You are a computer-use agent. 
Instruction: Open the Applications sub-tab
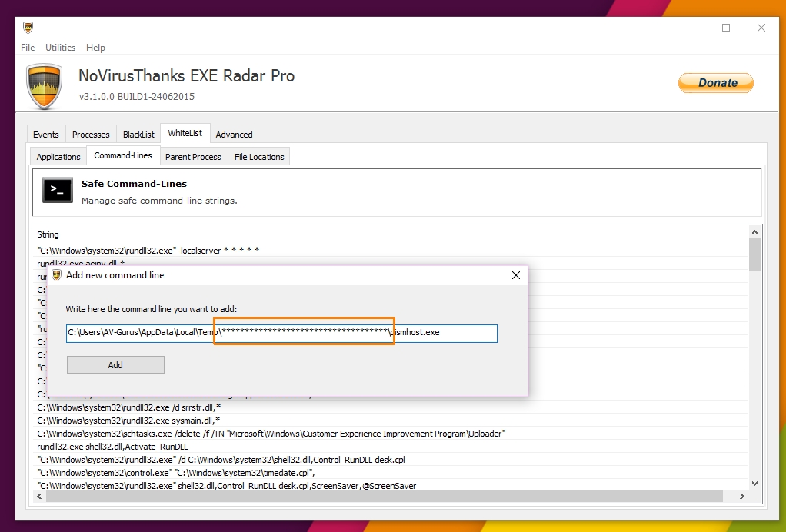[58, 157]
